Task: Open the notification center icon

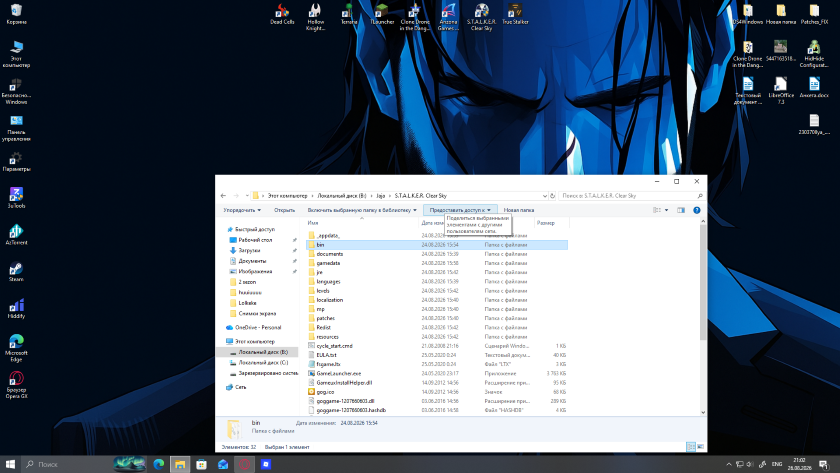Action: click(x=823, y=464)
